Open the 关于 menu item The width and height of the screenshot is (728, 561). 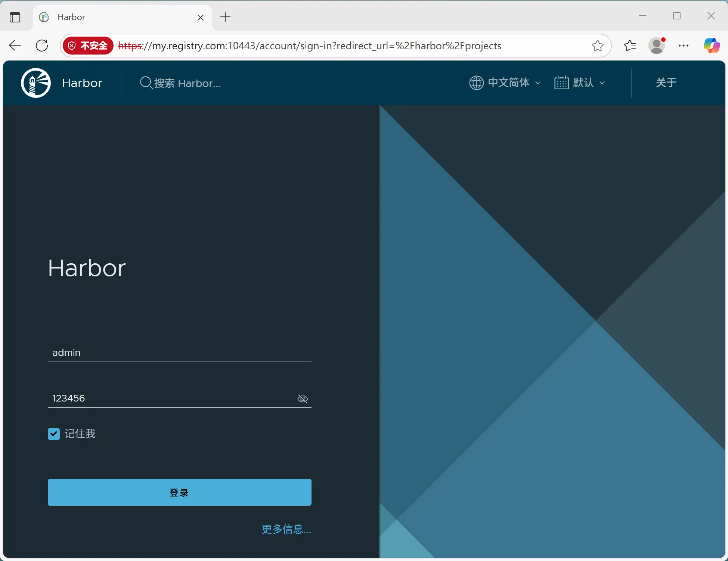(x=666, y=83)
